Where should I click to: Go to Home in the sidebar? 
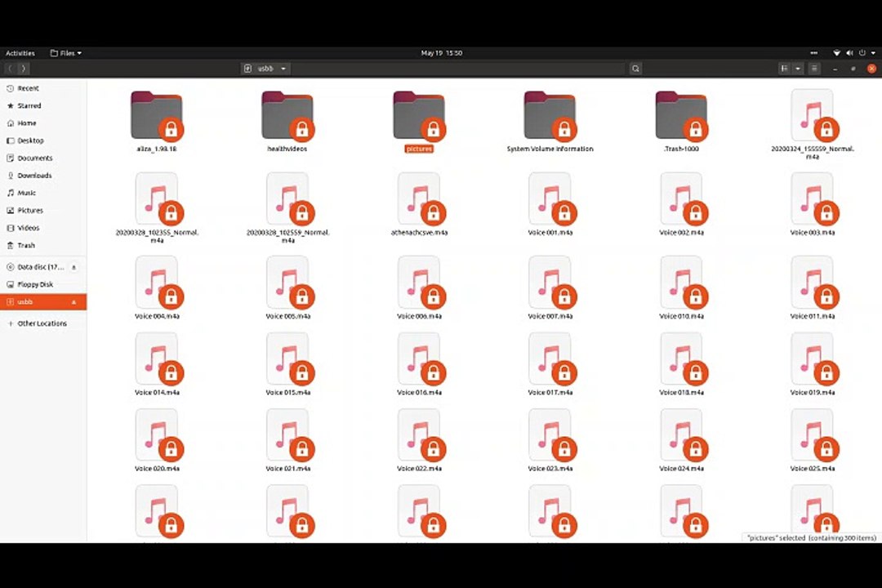[x=43, y=123]
